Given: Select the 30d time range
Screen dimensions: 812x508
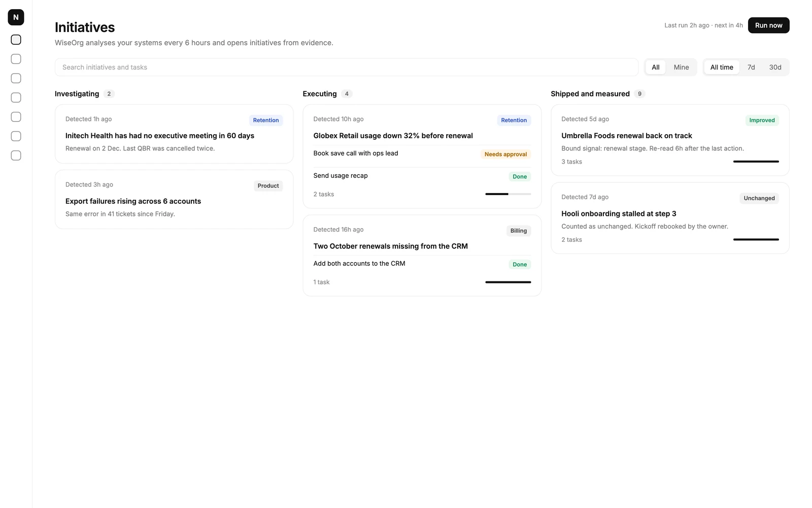Looking at the screenshot, I should pos(775,67).
